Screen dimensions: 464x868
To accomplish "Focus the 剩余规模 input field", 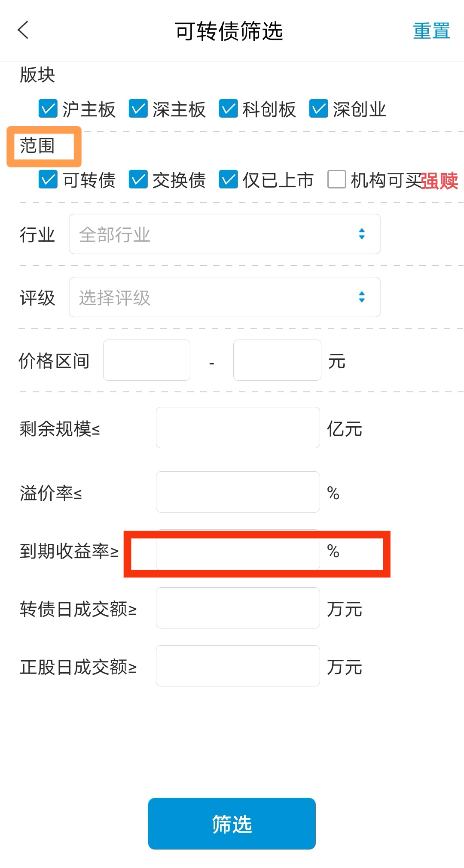I will pos(238,428).
